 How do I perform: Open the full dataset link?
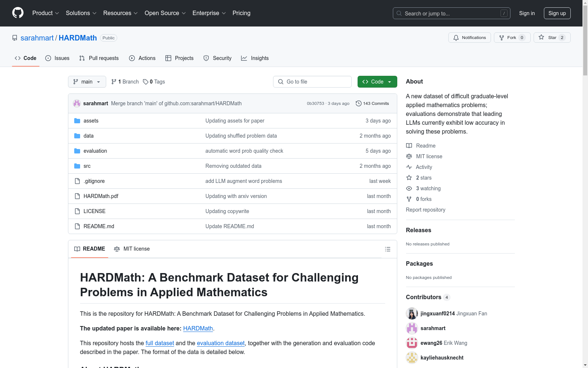click(160, 343)
